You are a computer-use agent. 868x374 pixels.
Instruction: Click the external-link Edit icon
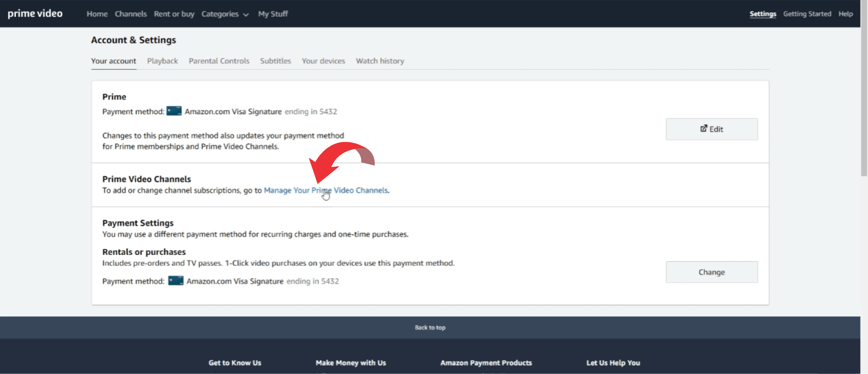(704, 128)
